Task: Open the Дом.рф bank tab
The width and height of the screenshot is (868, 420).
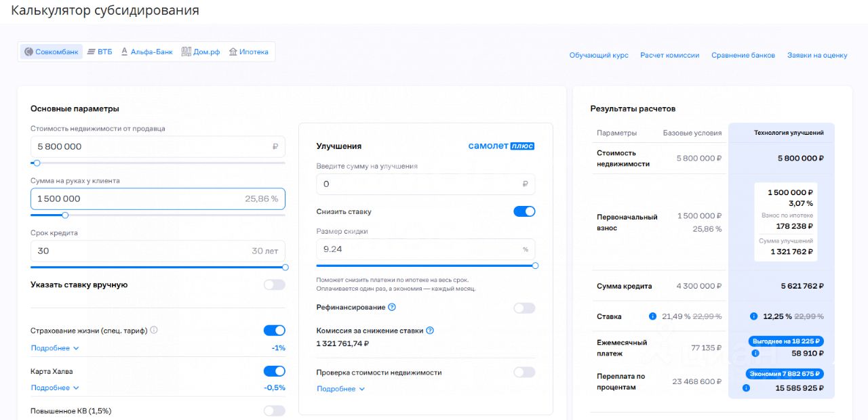Action: 201,51
